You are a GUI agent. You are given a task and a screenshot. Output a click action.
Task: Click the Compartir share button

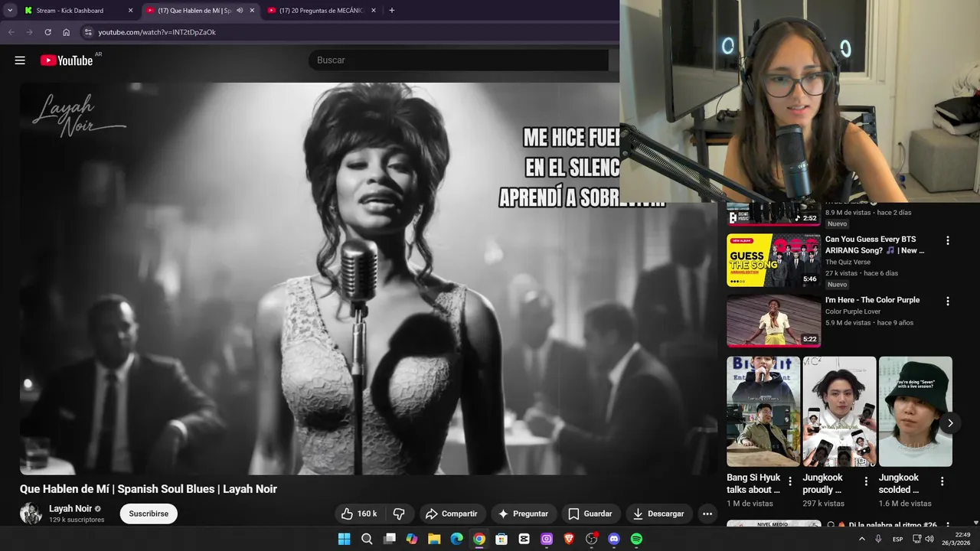[452, 514]
